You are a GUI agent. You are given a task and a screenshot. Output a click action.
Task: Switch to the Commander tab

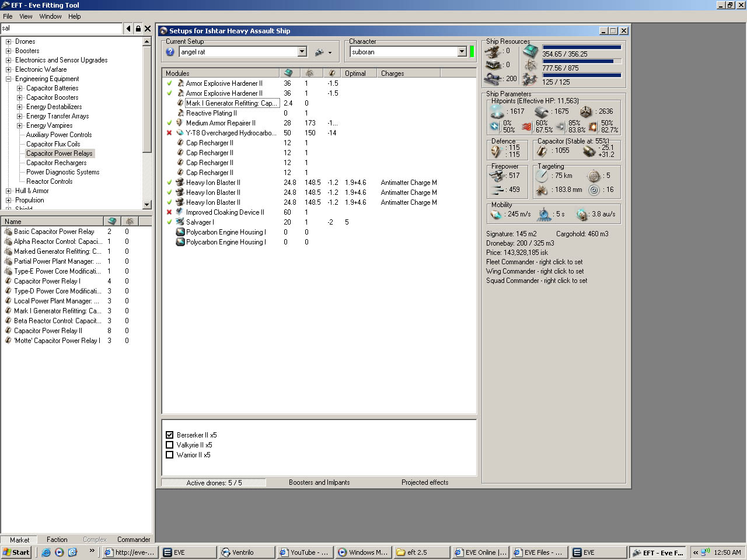[134, 540]
